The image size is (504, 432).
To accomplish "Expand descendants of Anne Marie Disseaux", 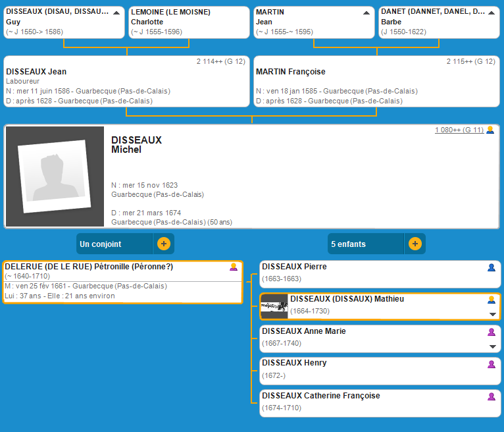I will [492, 346].
